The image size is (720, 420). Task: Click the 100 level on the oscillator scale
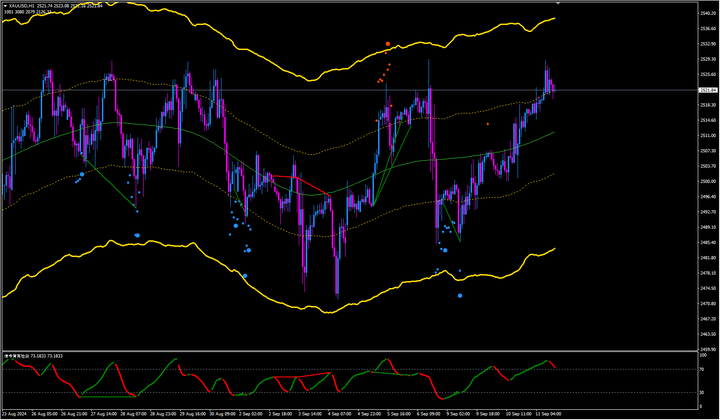point(703,355)
